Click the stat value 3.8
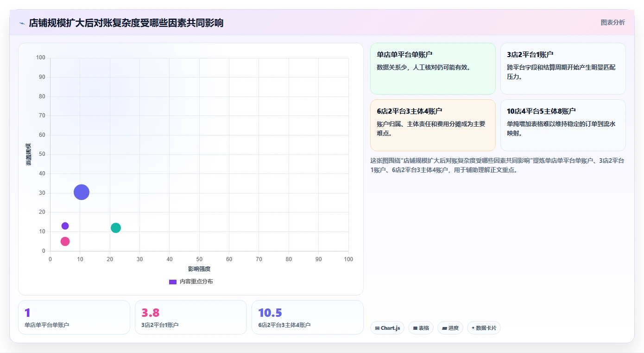Image resolution: width=644 pixels, height=353 pixels. [x=151, y=313]
